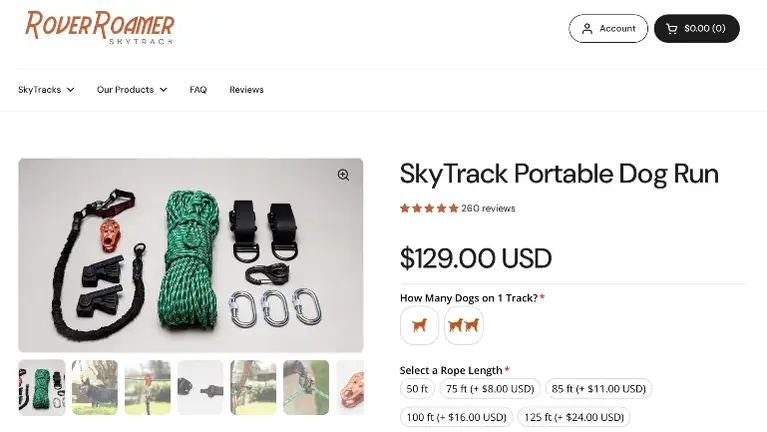
Task: Choose the 85 ft rope length
Action: (600, 389)
